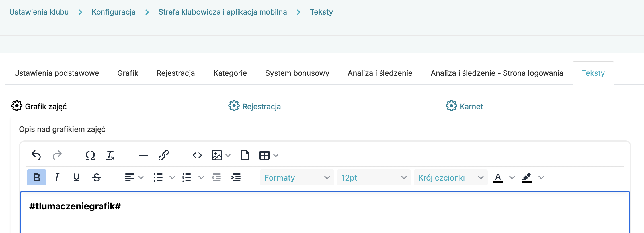
Task: Open the 12pt font size dropdown
Action: coord(374,178)
